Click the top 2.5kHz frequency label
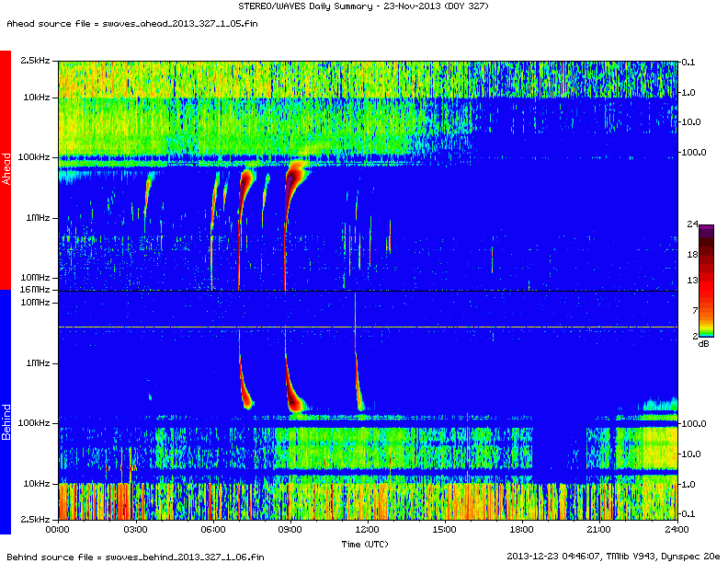This screenshot has width=728, height=563. [x=37, y=61]
